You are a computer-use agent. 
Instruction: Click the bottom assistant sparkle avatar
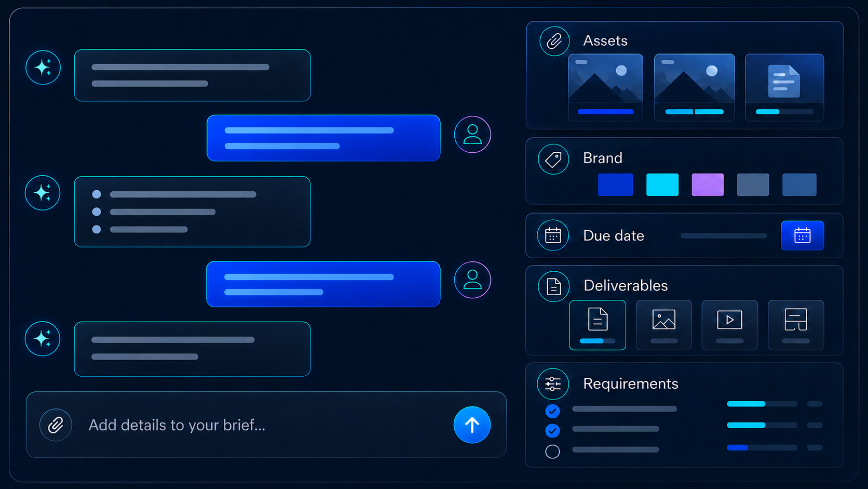[43, 339]
